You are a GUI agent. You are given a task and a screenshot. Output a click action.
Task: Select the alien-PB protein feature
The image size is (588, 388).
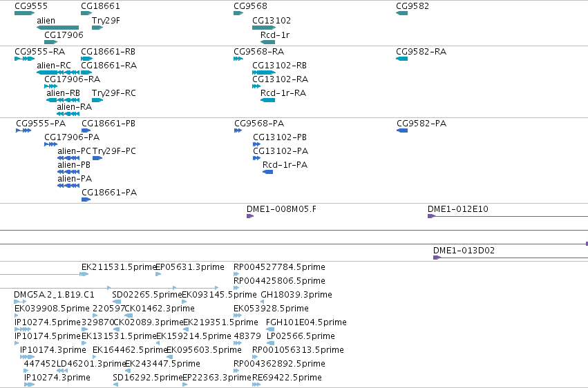pyautogui.click(x=68, y=172)
